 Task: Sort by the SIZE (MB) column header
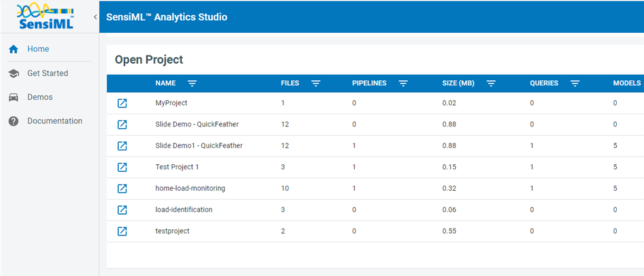pyautogui.click(x=458, y=83)
